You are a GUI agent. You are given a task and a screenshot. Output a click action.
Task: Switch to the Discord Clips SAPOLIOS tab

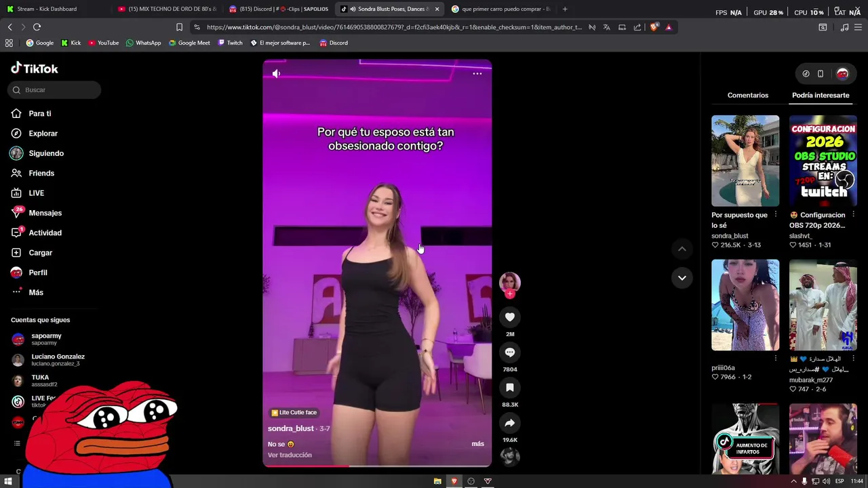pyautogui.click(x=279, y=9)
